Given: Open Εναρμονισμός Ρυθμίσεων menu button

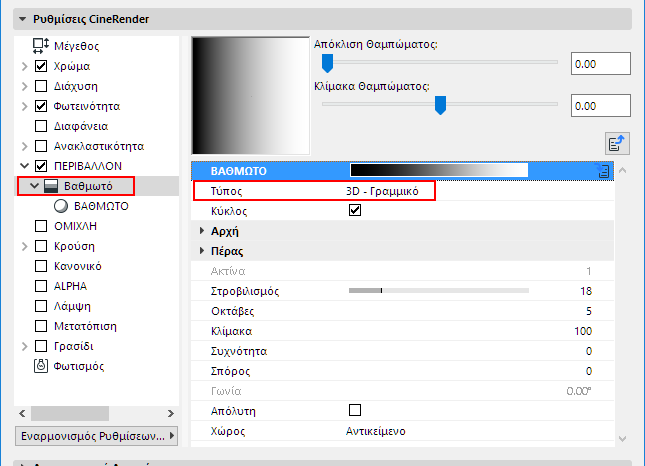Looking at the screenshot, I should point(97,436).
